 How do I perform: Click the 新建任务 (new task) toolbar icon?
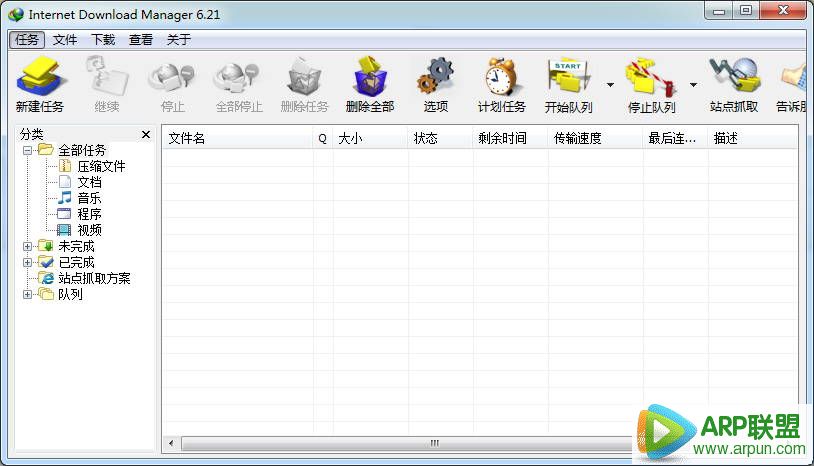pyautogui.click(x=40, y=84)
